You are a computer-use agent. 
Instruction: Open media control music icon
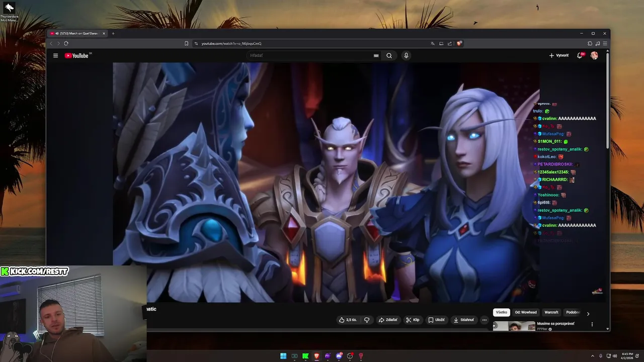pos(598,44)
